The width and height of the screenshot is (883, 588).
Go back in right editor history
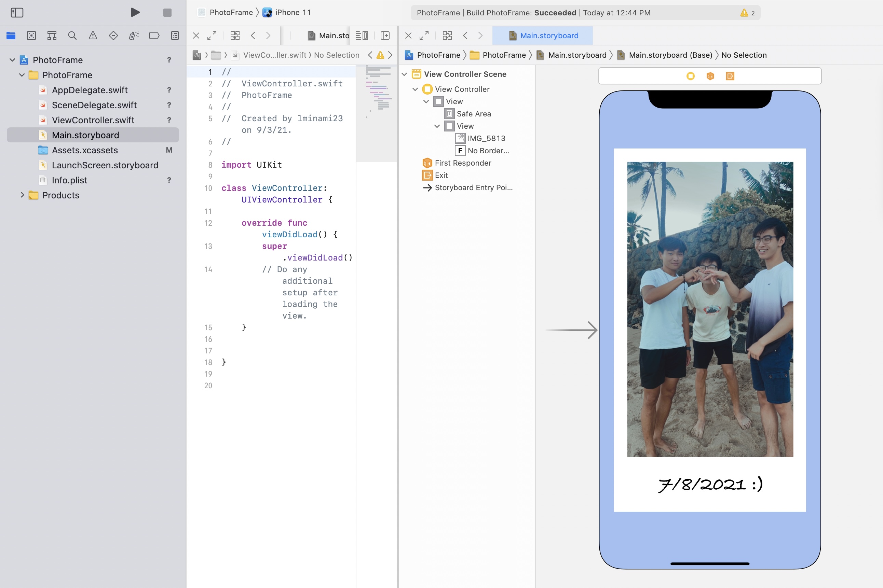465,36
